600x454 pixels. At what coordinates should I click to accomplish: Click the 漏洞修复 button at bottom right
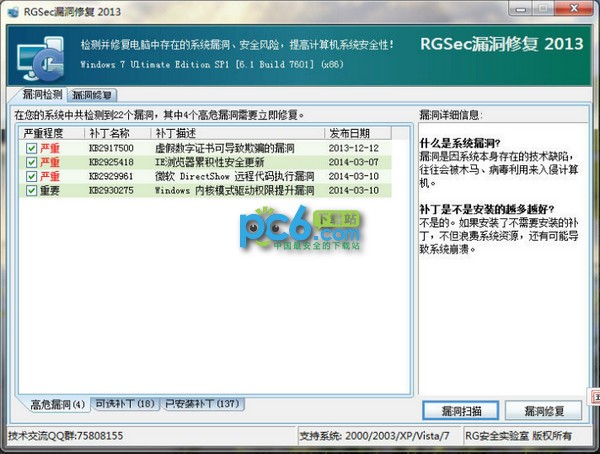(x=544, y=411)
